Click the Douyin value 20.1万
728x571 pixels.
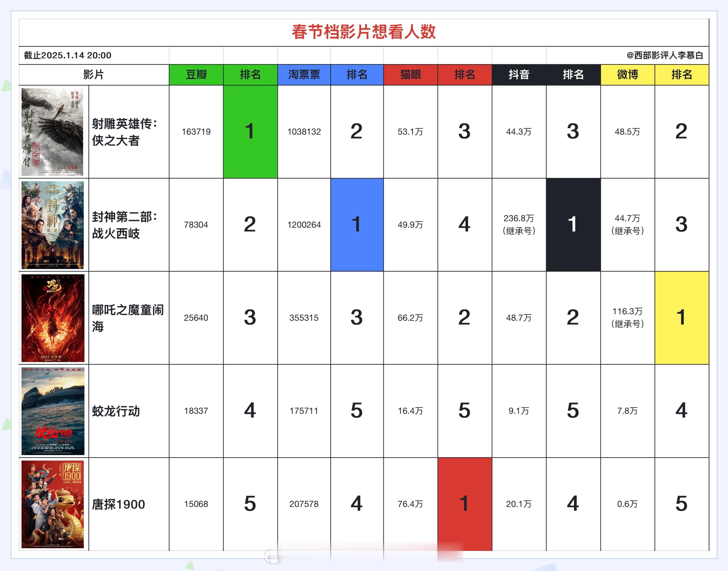click(x=519, y=504)
